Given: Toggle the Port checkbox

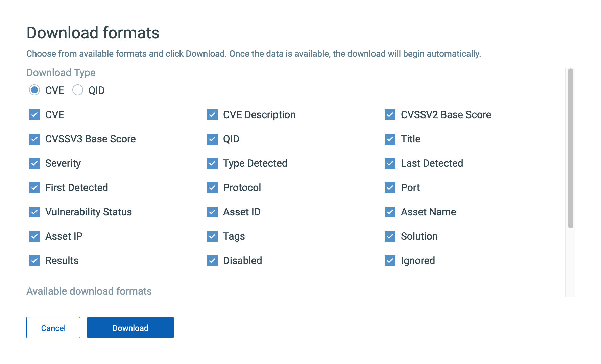Looking at the screenshot, I should (x=390, y=188).
